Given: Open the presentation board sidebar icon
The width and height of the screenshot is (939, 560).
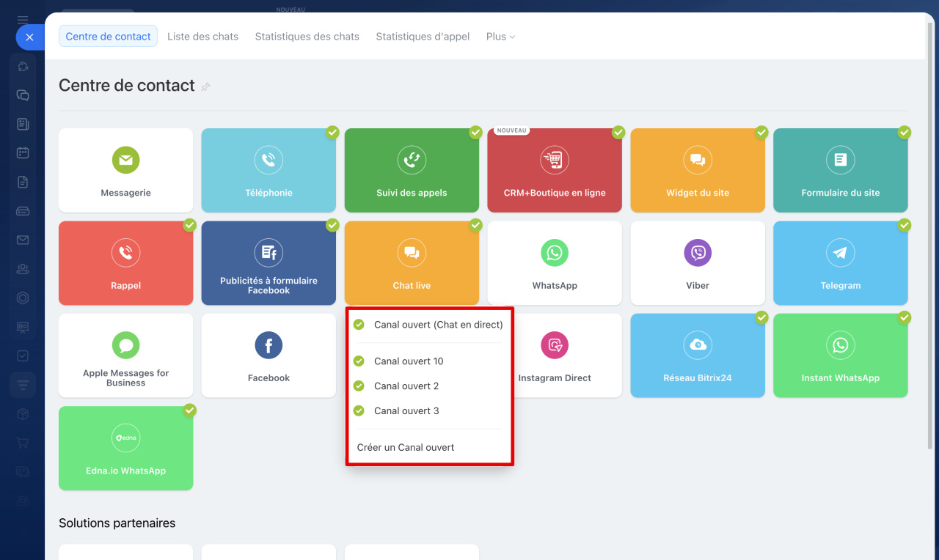Looking at the screenshot, I should point(23,327).
